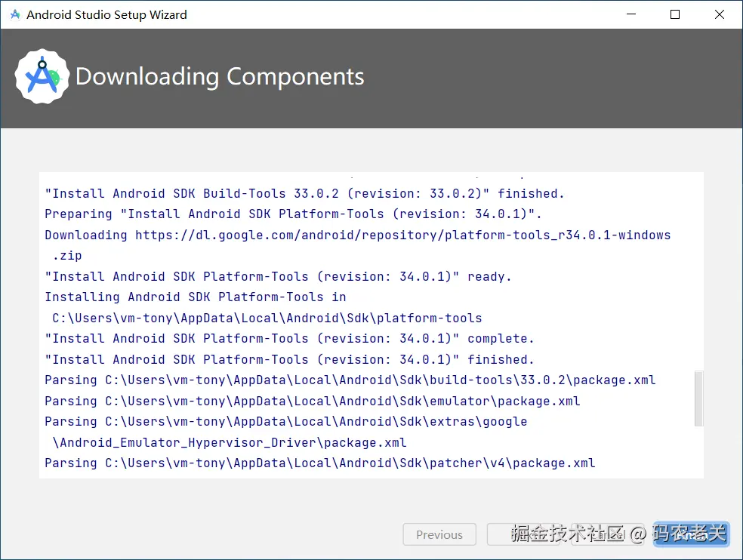
Task: Click the ".zip" continuation line
Action: coord(66,256)
